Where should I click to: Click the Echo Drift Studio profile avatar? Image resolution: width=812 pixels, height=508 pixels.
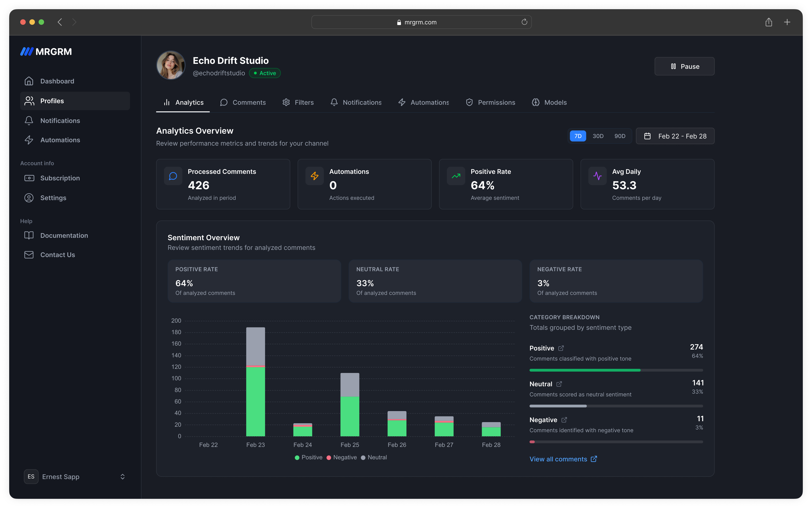pos(170,65)
